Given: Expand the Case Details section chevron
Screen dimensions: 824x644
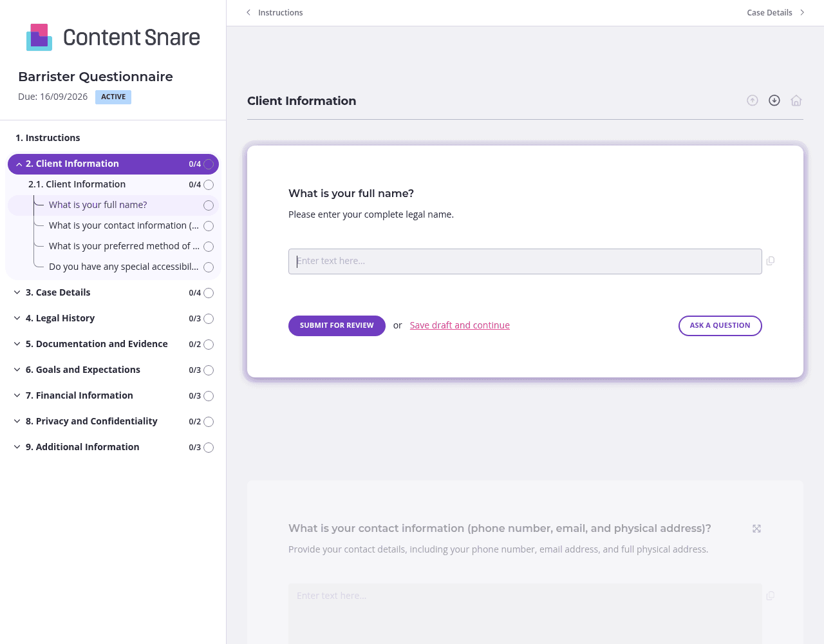Looking at the screenshot, I should point(17,292).
